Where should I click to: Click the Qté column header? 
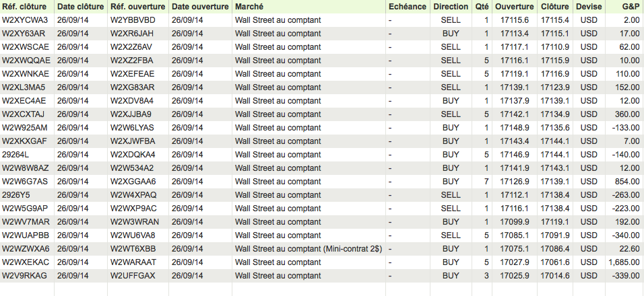[482, 6]
